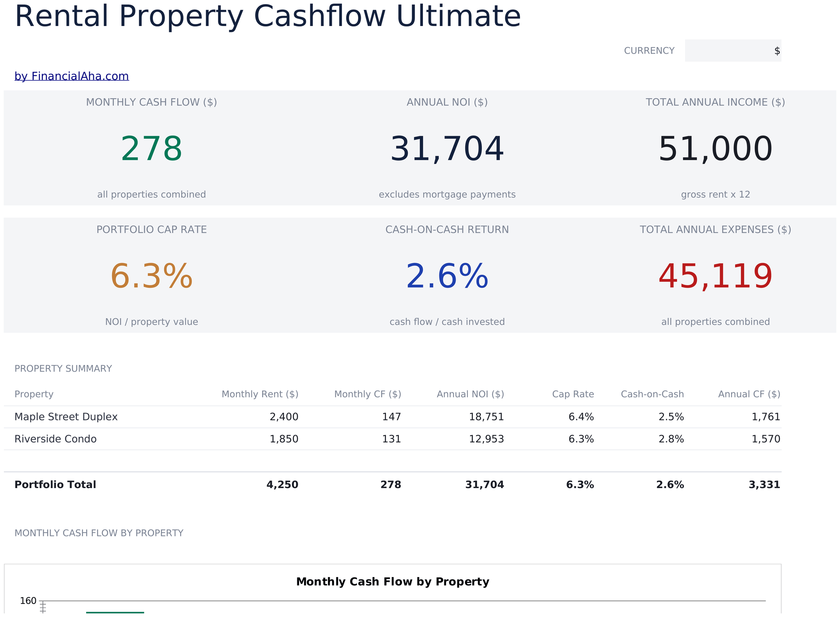
Task: Select the portfolio cap rate 6.3% value
Action: [152, 276]
